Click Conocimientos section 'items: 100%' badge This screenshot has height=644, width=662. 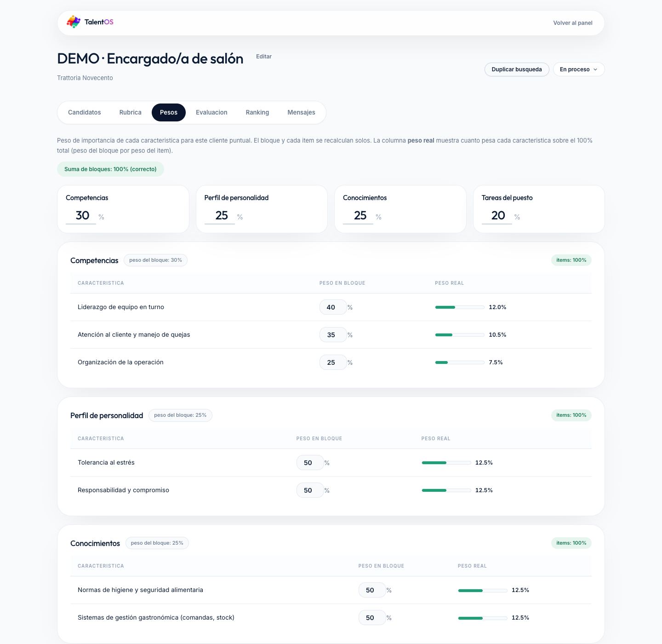click(571, 543)
